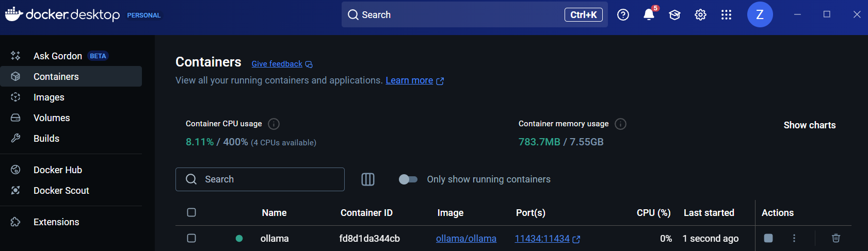This screenshot has height=251, width=868.
Task: Stop the ollama container
Action: click(768, 238)
